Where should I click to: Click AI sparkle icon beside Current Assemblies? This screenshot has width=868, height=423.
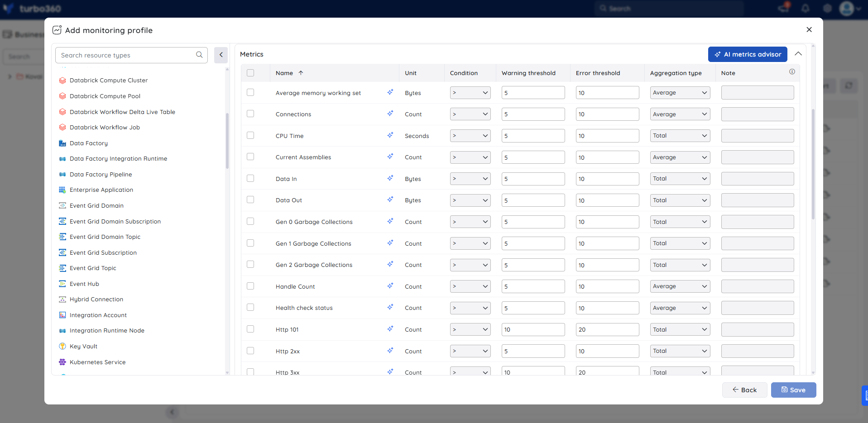click(x=390, y=157)
